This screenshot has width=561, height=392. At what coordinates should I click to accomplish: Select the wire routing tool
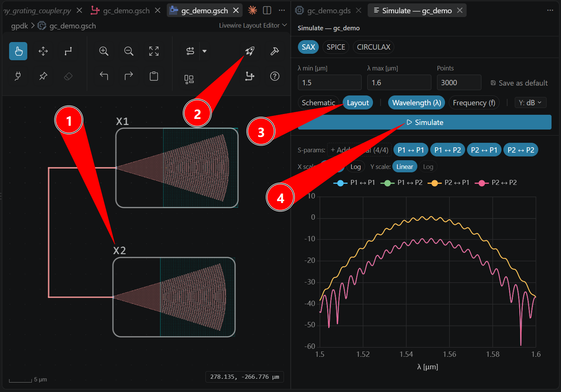(68, 51)
